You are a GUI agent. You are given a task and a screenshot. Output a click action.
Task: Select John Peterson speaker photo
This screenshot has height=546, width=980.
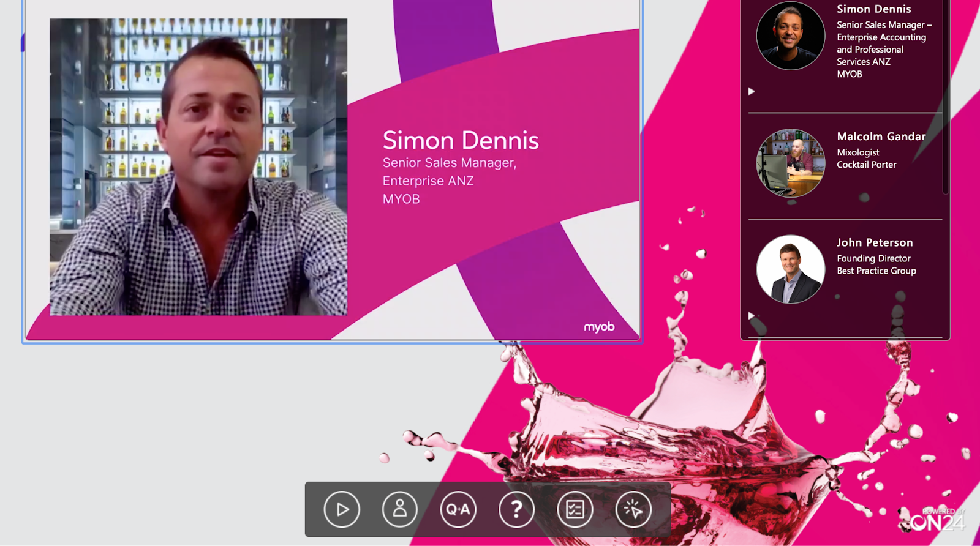[791, 269]
